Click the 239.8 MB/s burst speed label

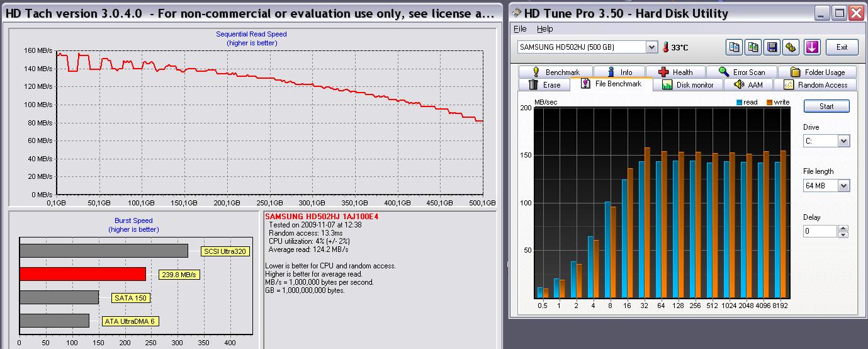(178, 275)
